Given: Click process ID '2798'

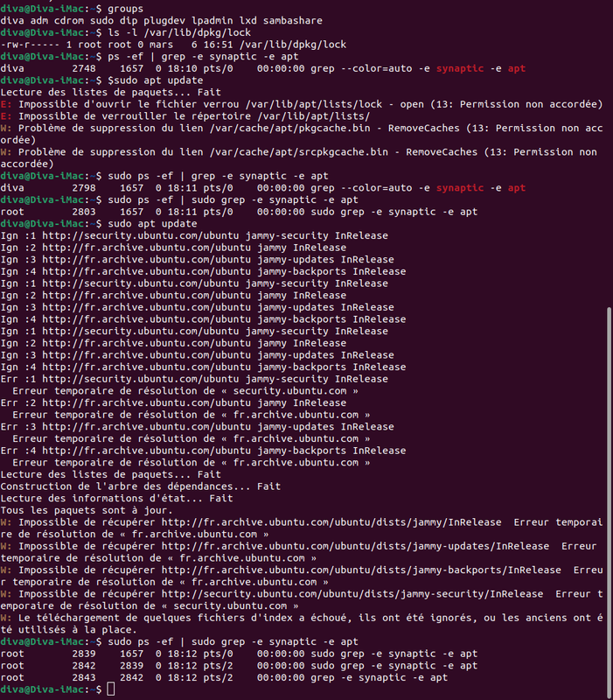Looking at the screenshot, I should tap(84, 188).
